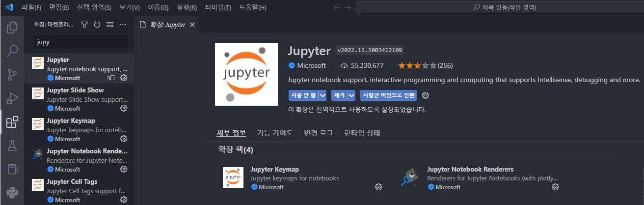Screen dimensions: 644x205
Task: Close the 확장: Jupyter editor tab
Action: (x=192, y=25)
